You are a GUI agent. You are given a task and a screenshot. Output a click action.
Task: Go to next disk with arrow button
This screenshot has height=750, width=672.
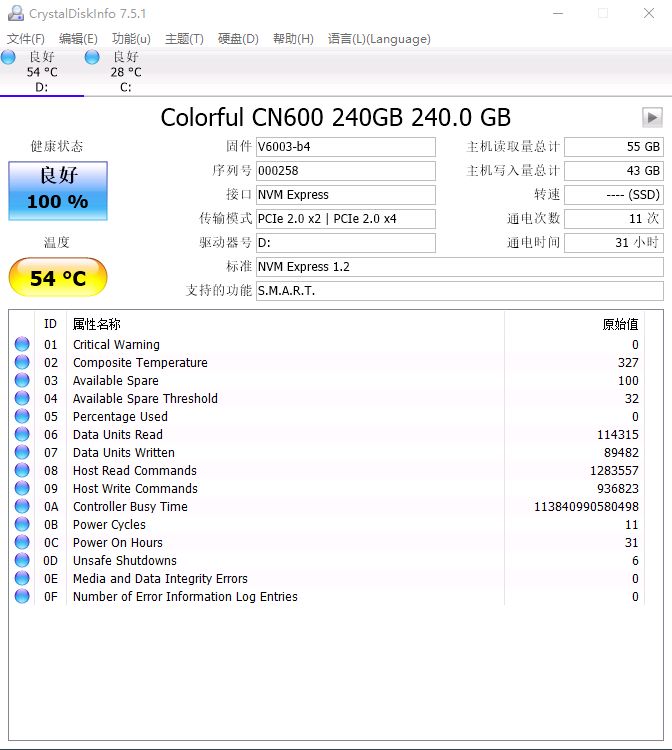pos(652,117)
